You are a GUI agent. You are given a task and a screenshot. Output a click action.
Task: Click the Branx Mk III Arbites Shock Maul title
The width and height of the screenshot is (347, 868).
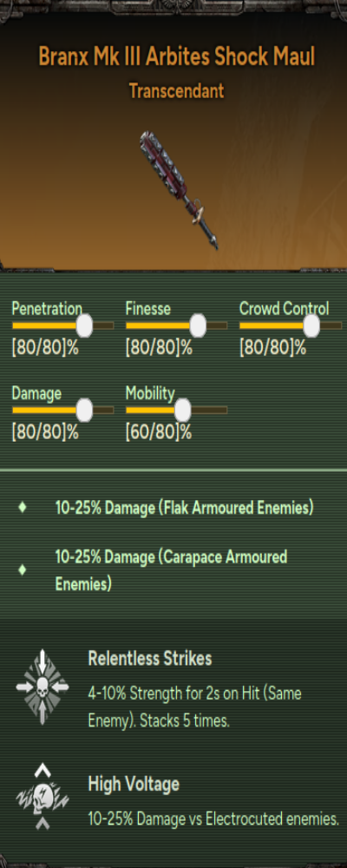177,56
